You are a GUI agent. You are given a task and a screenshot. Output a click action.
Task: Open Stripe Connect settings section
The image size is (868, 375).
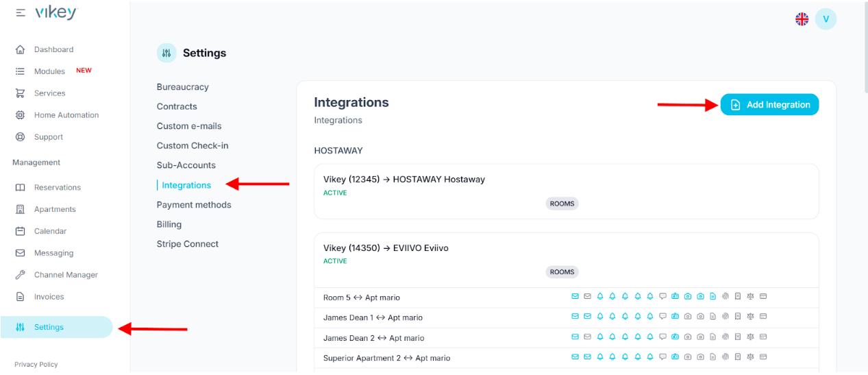(188, 244)
